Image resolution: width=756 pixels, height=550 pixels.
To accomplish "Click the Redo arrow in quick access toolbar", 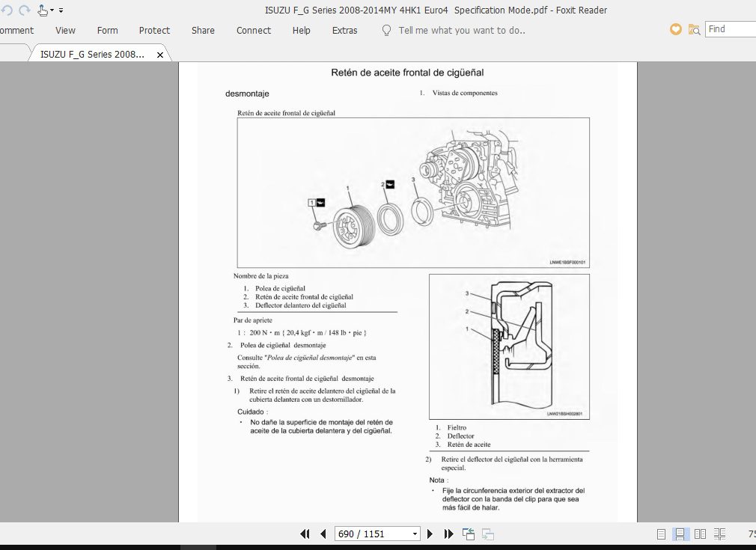I will point(24,10).
